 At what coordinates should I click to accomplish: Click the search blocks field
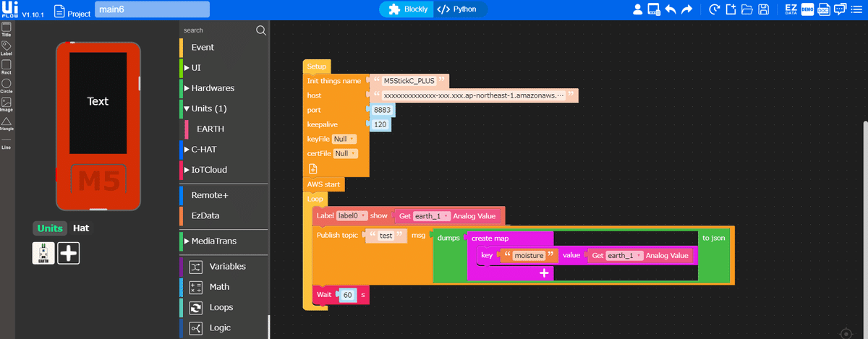click(x=217, y=30)
